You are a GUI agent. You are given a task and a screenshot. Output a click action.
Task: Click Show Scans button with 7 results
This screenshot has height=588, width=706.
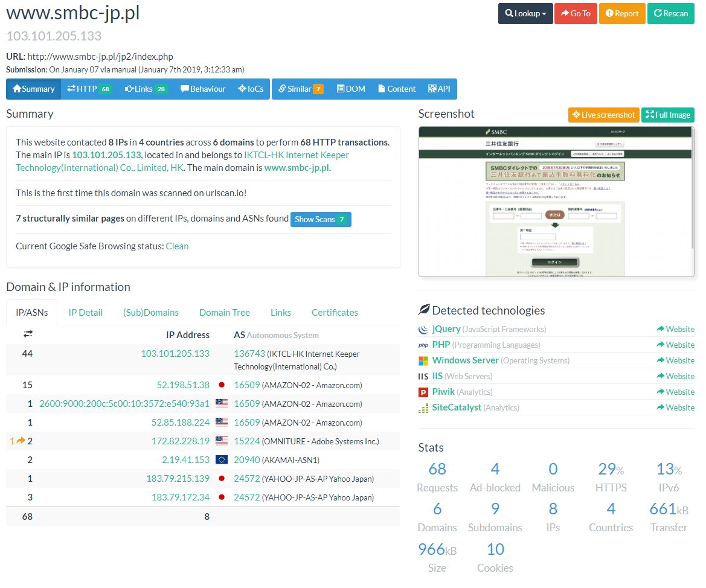click(321, 219)
